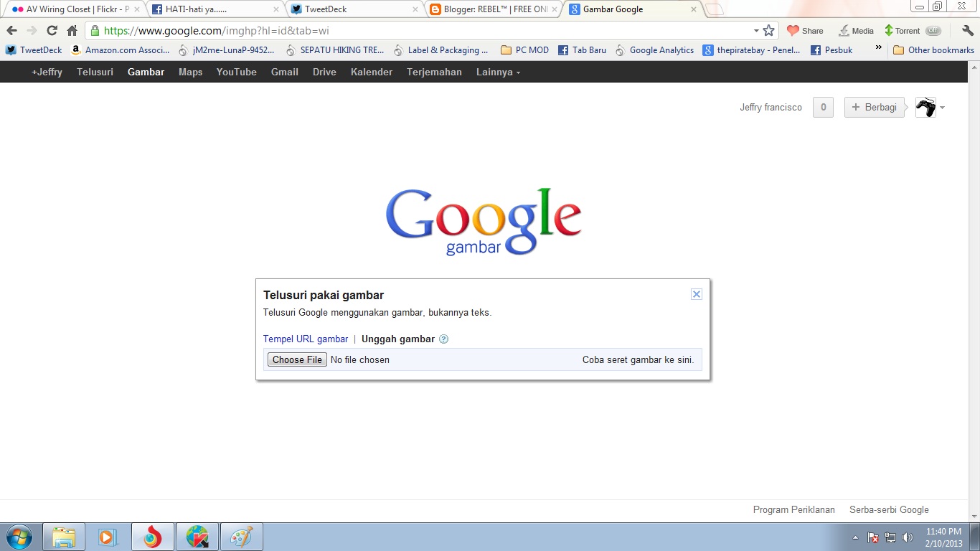Open the Program Periklanan link
The width and height of the screenshot is (980, 551).
click(x=794, y=510)
